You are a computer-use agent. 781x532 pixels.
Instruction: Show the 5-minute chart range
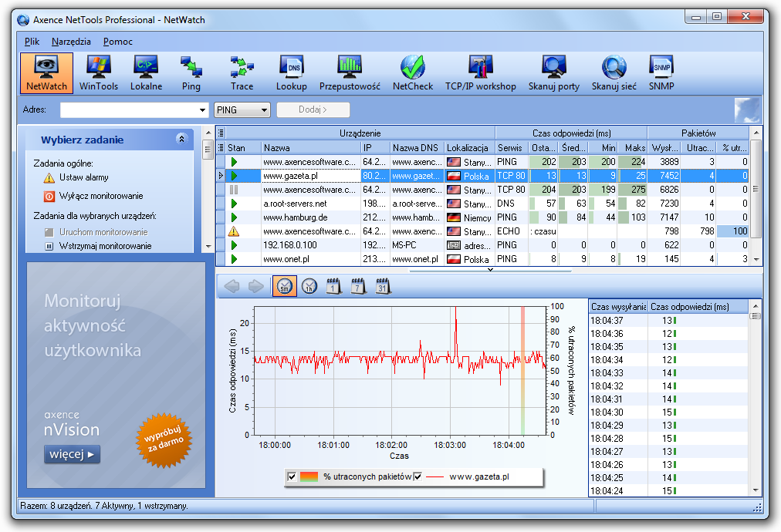(285, 286)
